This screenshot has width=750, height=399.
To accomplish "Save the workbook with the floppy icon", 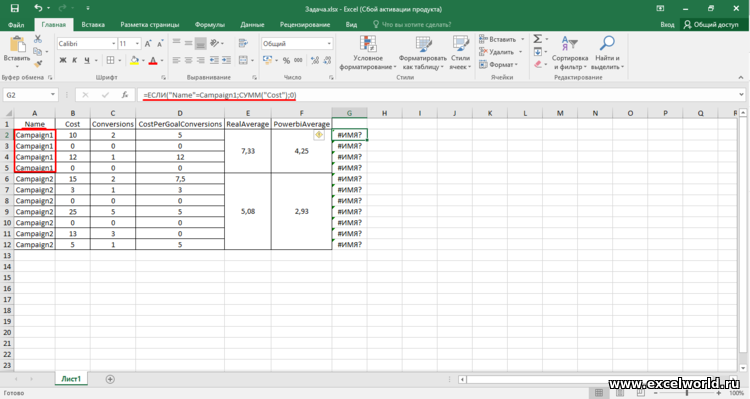I will click(x=15, y=8).
